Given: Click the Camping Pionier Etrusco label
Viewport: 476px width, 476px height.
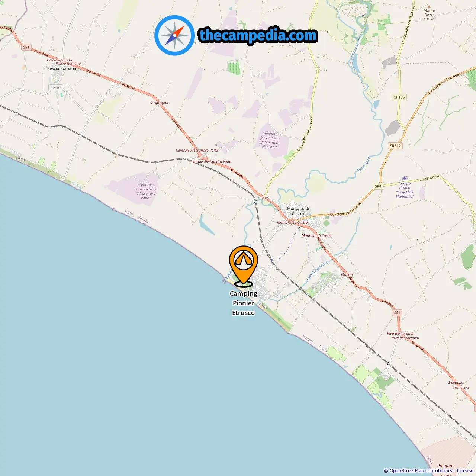Looking at the screenshot, I should pyautogui.click(x=244, y=303).
